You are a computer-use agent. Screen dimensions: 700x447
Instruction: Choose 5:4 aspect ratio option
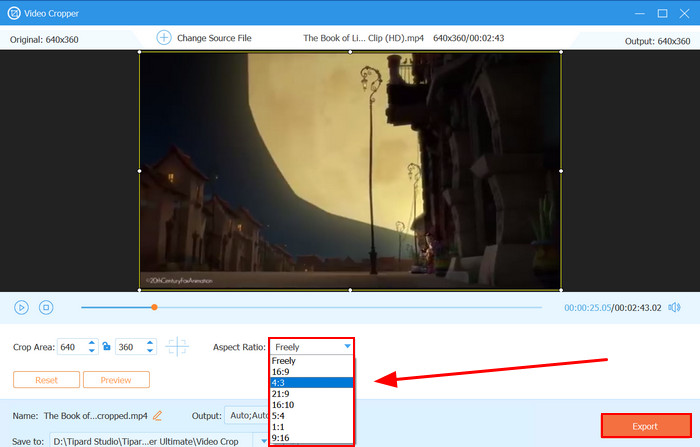[312, 416]
